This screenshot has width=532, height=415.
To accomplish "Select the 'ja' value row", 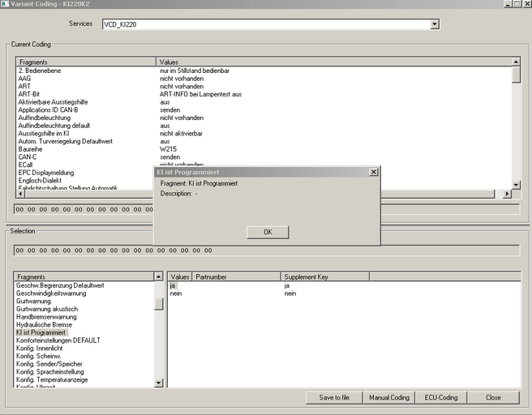I will pyautogui.click(x=173, y=285).
